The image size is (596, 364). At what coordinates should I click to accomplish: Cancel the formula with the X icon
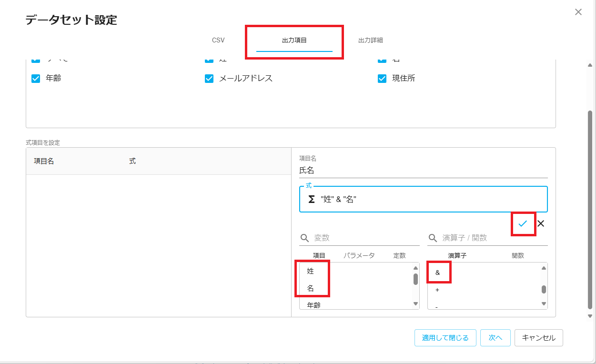click(541, 224)
